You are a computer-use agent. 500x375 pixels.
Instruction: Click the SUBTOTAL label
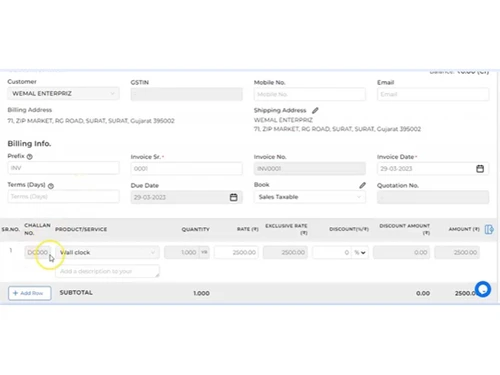coord(76,293)
